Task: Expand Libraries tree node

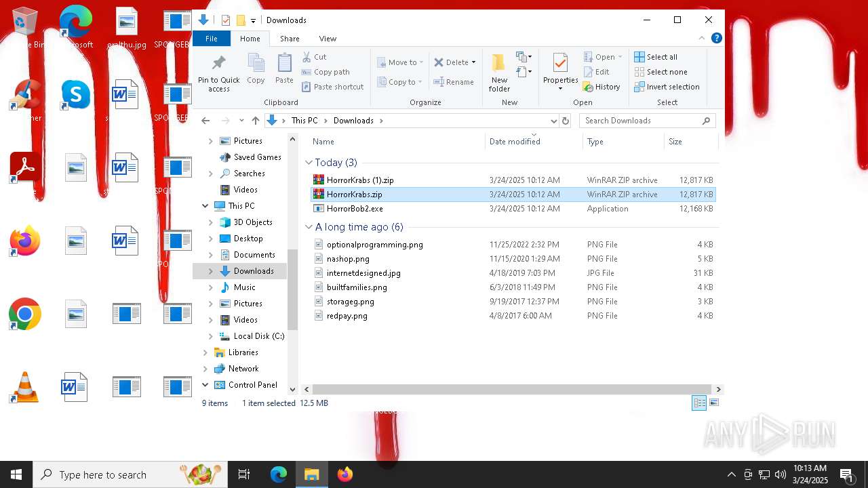Action: click(x=205, y=352)
